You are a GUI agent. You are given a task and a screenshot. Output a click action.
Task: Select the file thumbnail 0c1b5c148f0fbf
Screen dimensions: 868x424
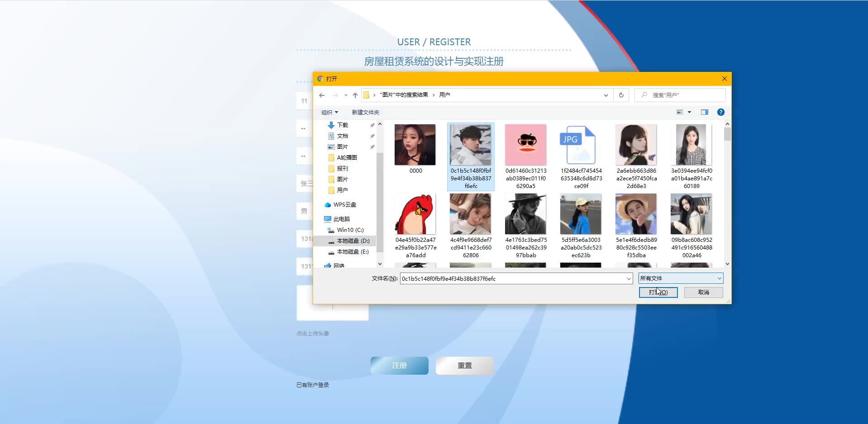[x=471, y=156]
